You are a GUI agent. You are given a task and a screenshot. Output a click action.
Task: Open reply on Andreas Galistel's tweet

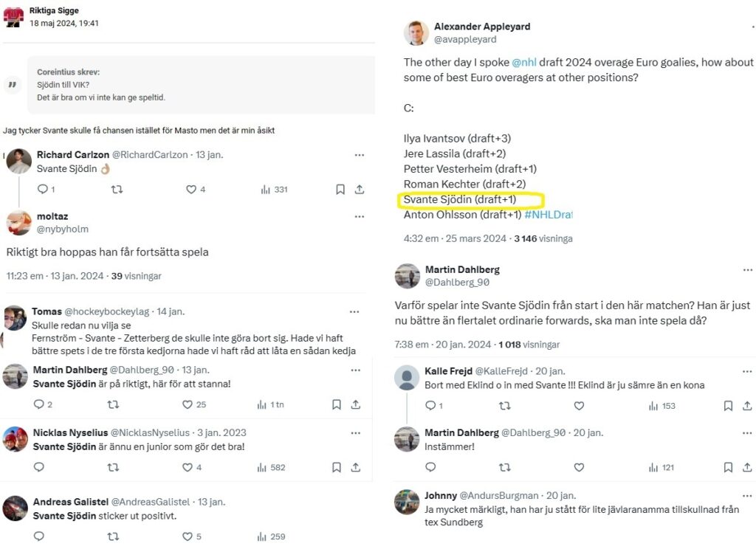(39, 536)
